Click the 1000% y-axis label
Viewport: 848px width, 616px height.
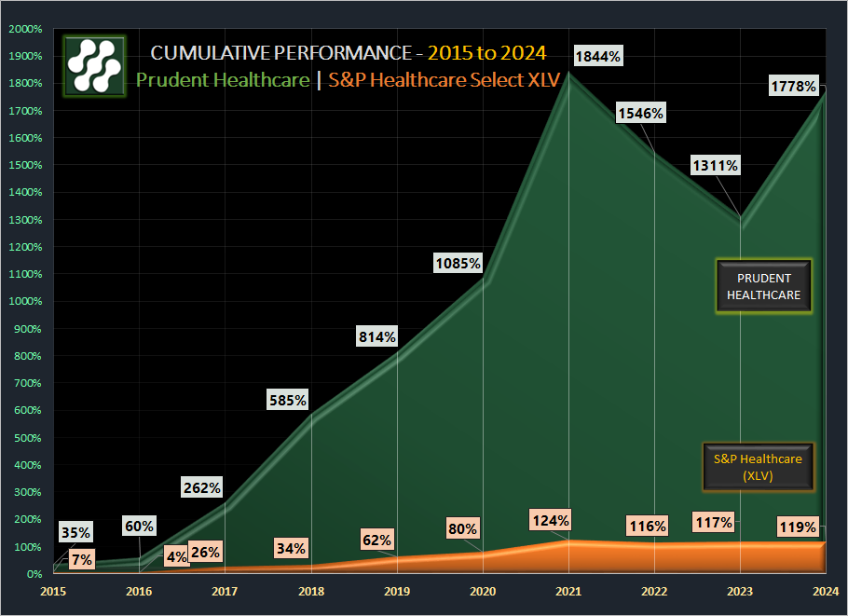click(25, 301)
